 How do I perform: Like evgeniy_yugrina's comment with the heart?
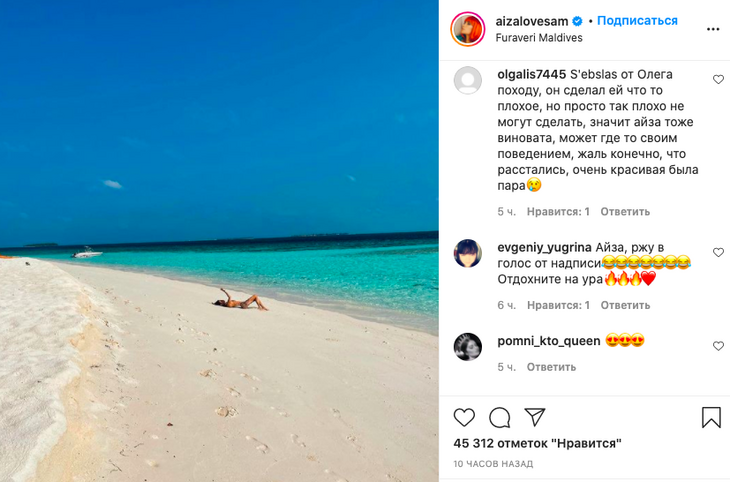coord(718,252)
